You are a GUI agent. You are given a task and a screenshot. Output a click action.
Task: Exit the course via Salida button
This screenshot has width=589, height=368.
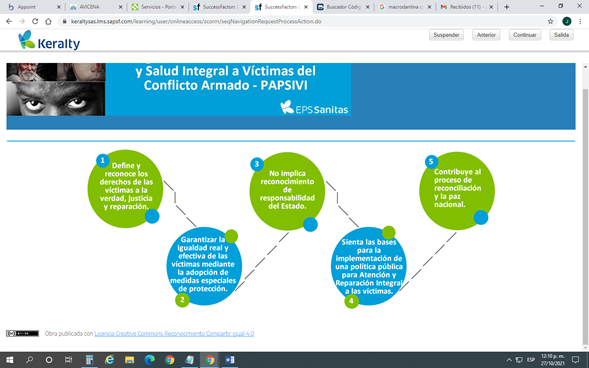[561, 35]
